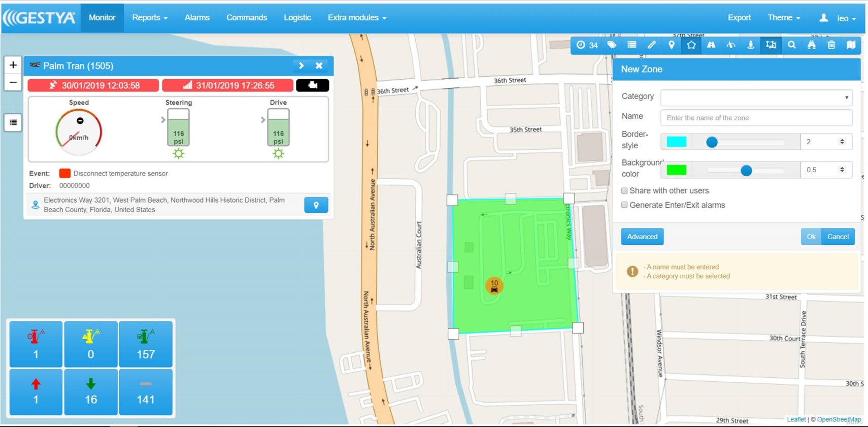This screenshot has width=868, height=427.
Task: Open the Theme dropdown
Action: (783, 18)
